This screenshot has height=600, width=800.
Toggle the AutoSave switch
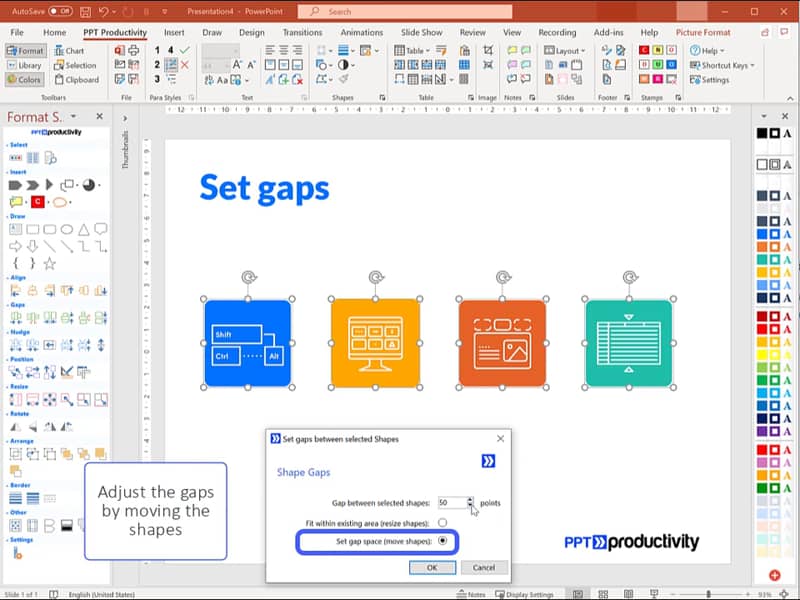click(x=60, y=11)
